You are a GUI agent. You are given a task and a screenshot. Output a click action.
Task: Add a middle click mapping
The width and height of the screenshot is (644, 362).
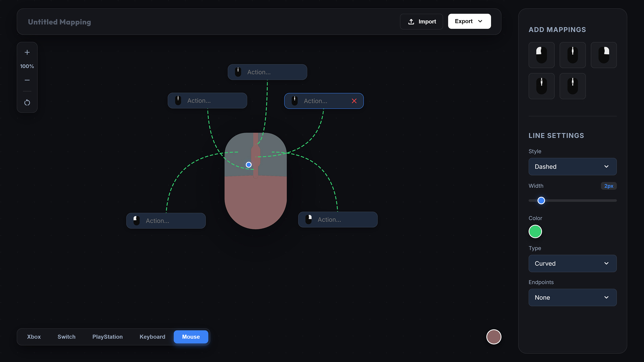(x=573, y=55)
